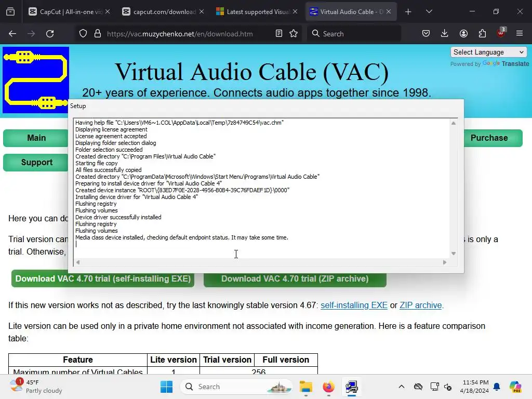Click Setup log left scroll arrow
This screenshot has height=399, width=532.
pos(78,262)
